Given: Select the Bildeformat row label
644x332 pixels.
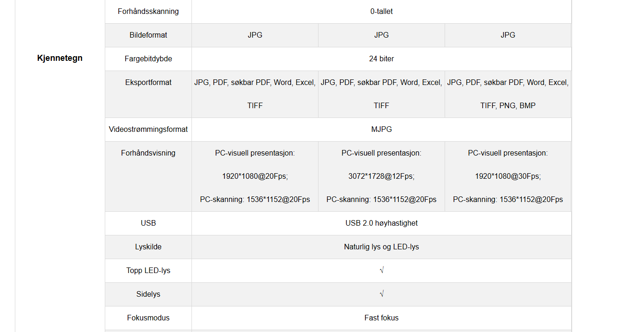Looking at the screenshot, I should click(148, 35).
